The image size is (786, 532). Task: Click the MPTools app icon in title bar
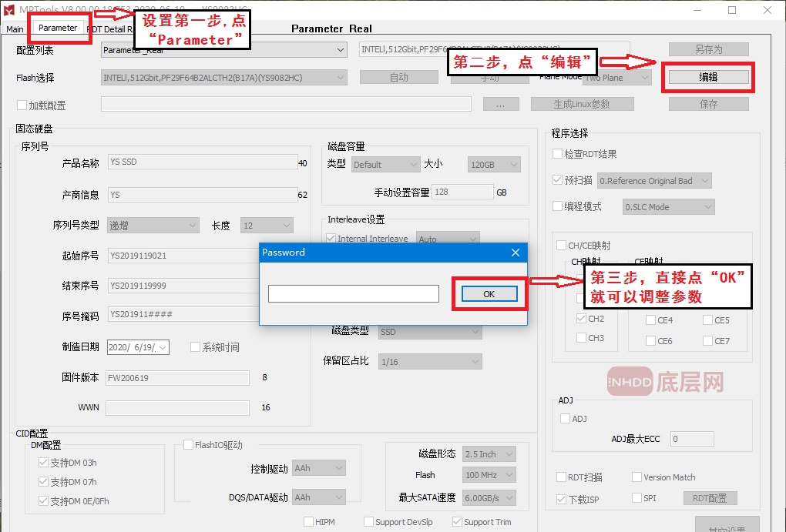click(9, 10)
